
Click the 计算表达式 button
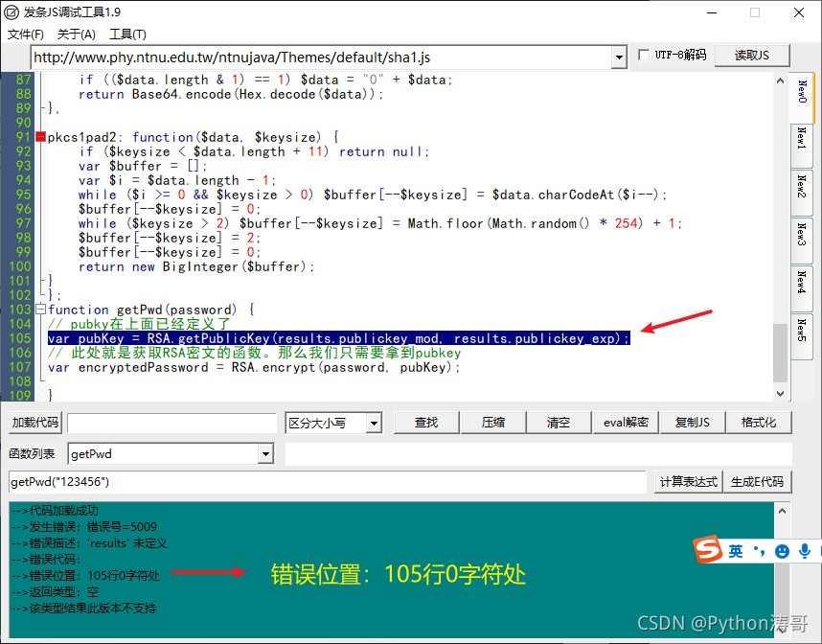coord(688,482)
